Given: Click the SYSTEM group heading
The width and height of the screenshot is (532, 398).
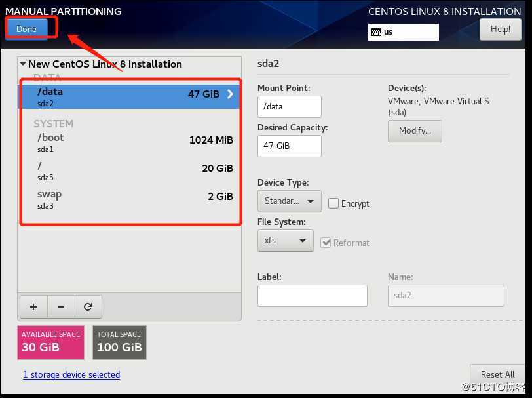Looking at the screenshot, I should tap(54, 124).
